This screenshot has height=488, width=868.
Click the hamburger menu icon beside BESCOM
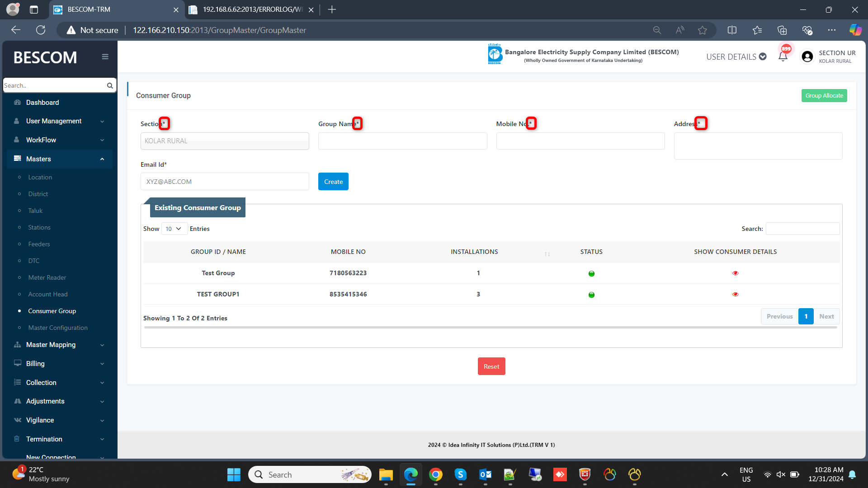(x=105, y=57)
